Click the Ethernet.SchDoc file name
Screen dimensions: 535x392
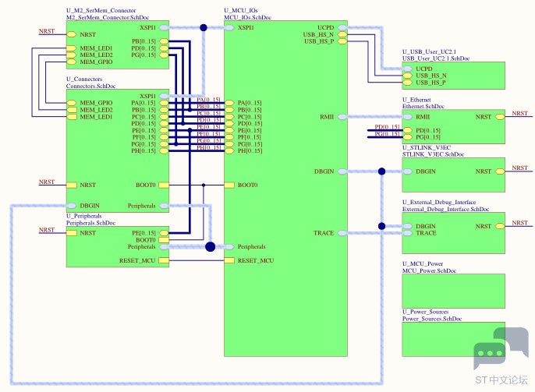[423, 106]
